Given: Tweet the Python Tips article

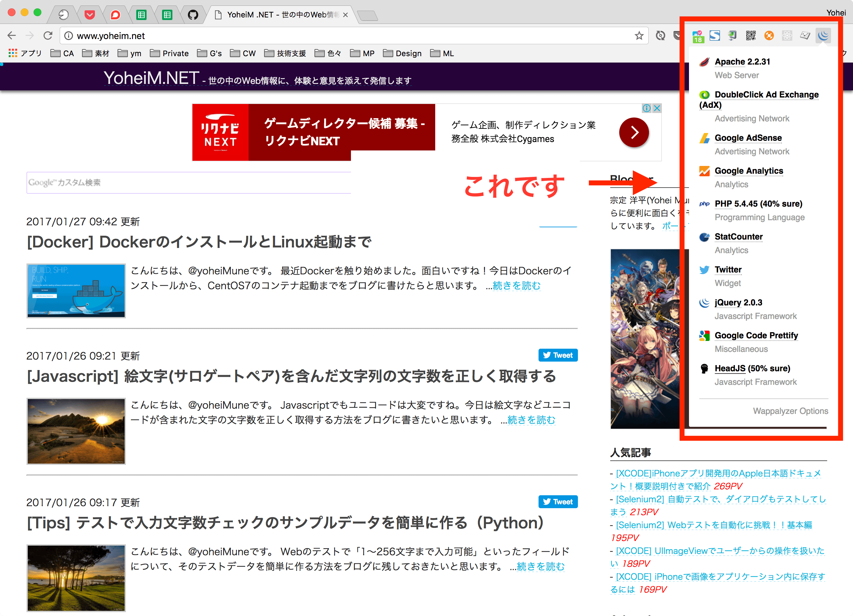Looking at the screenshot, I should pos(558,502).
